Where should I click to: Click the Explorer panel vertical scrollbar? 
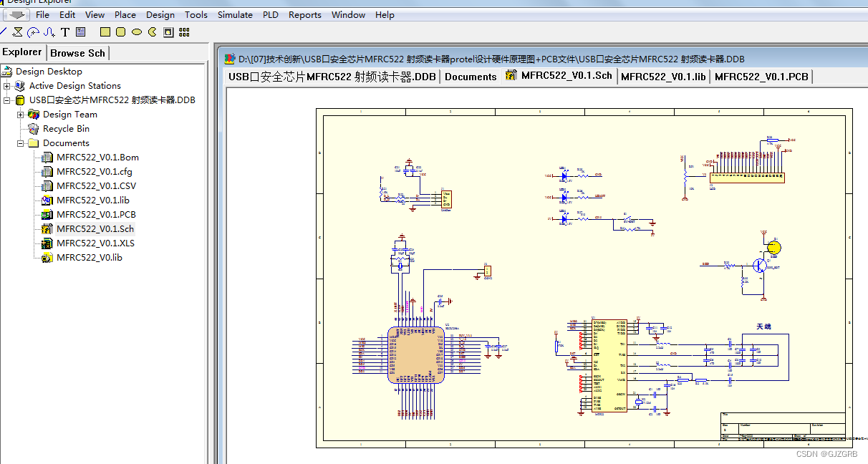[x=210, y=251]
